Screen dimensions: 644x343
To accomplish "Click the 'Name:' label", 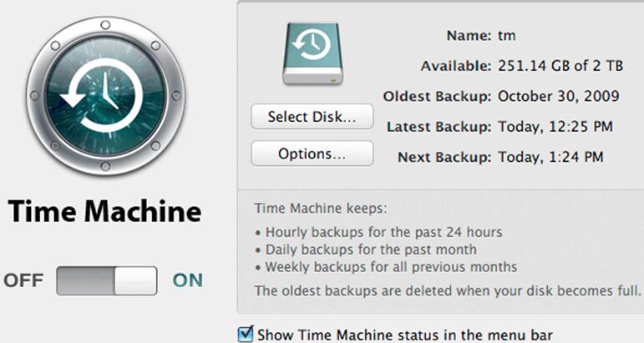I will (469, 36).
